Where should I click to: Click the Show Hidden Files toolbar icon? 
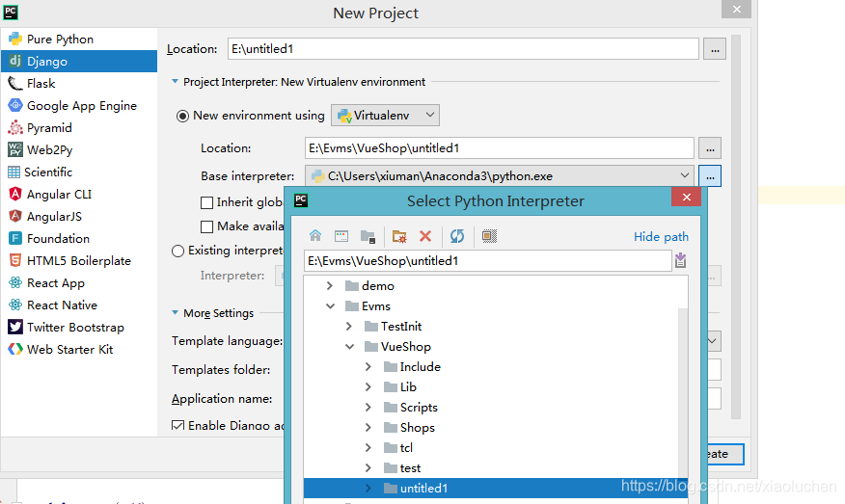[489, 236]
